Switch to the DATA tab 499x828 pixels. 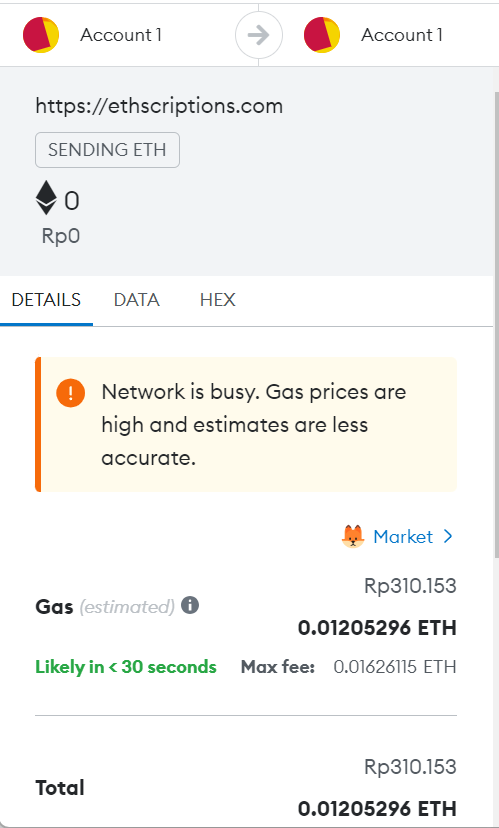[137, 300]
